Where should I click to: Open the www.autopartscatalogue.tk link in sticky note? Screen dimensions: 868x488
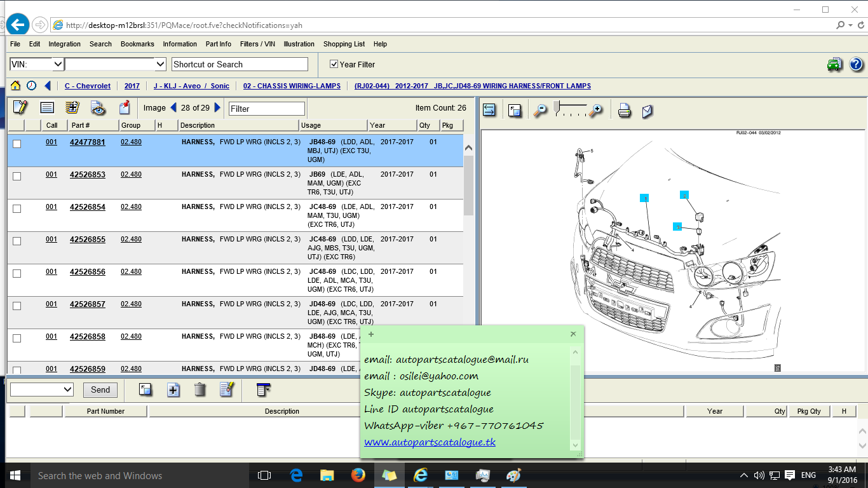point(430,442)
